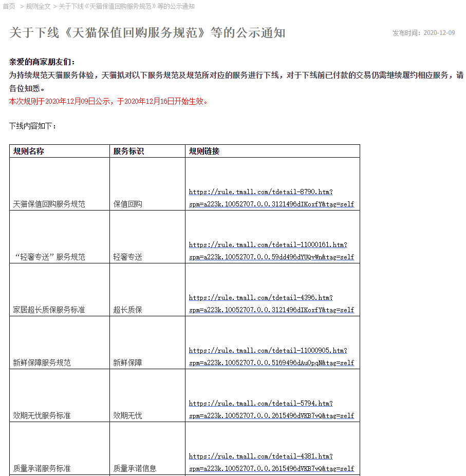
Task: Click the text 下线内容如下
Action: tap(33, 126)
